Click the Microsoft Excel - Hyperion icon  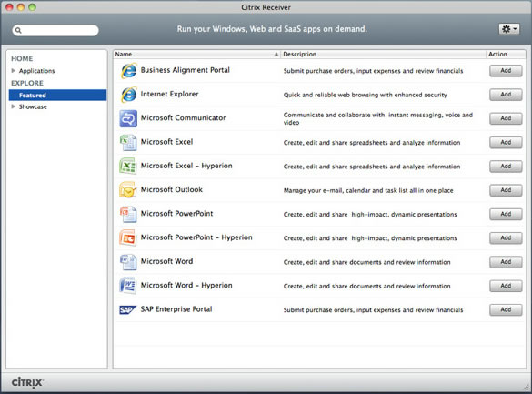(127, 166)
